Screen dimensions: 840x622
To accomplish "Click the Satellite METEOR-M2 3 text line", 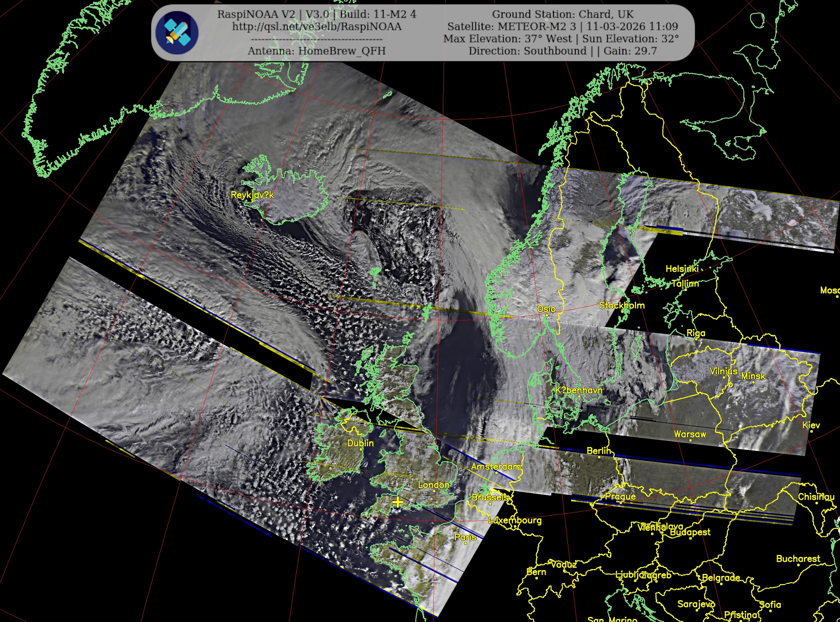I will (x=563, y=26).
